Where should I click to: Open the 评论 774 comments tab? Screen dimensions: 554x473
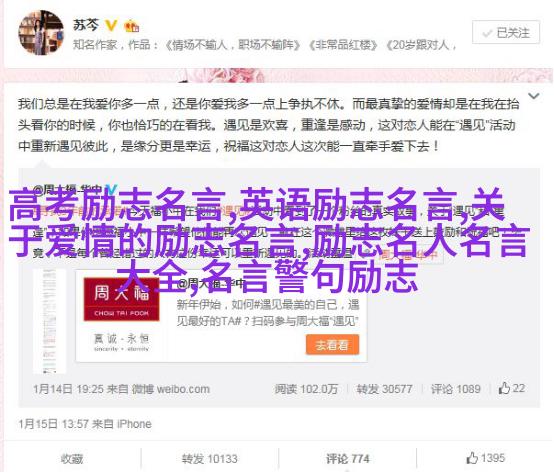point(347,459)
